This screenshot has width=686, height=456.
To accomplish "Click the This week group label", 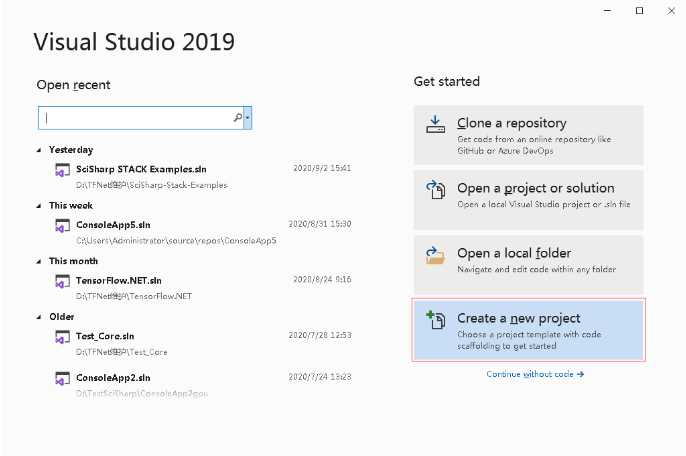I will pyautogui.click(x=71, y=206).
